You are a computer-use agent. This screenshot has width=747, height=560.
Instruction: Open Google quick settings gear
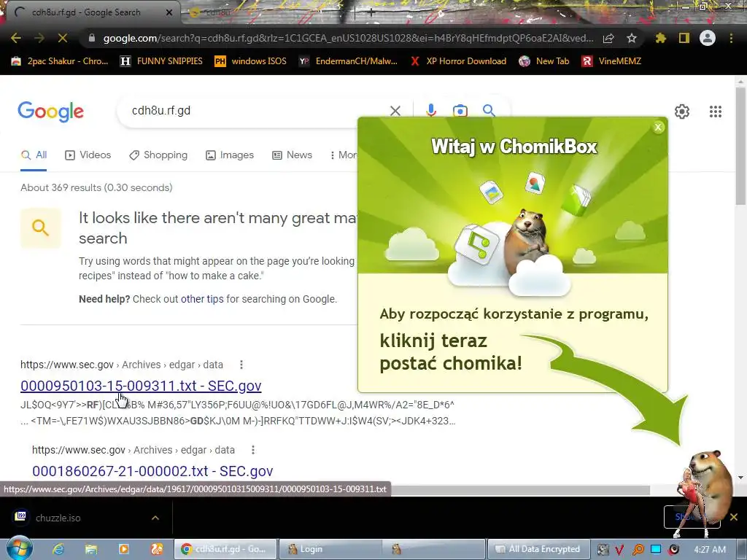point(682,112)
